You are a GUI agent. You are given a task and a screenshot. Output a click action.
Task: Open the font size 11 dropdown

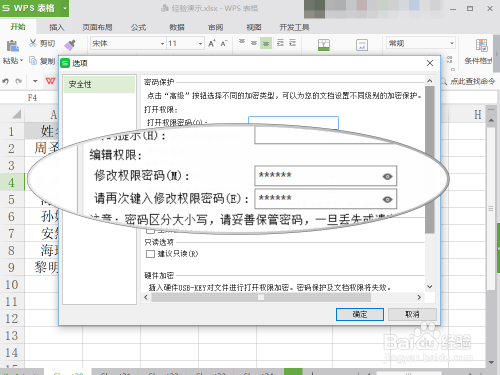200,44
